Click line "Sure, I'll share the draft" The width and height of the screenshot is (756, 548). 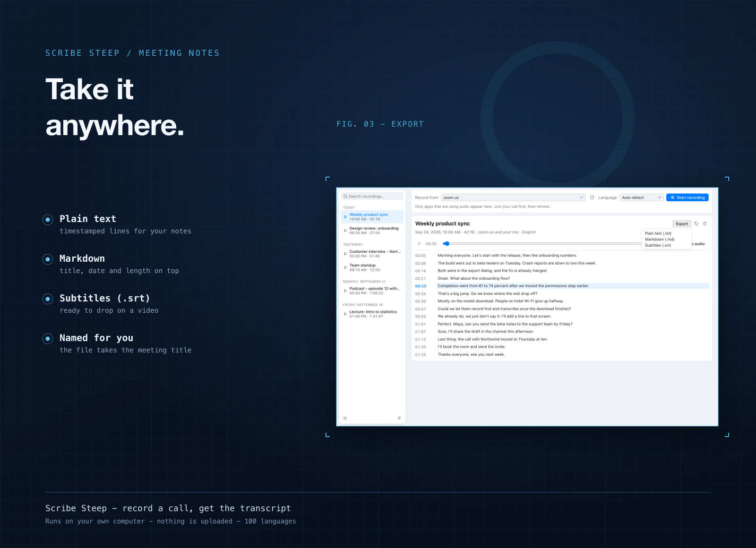486,332
